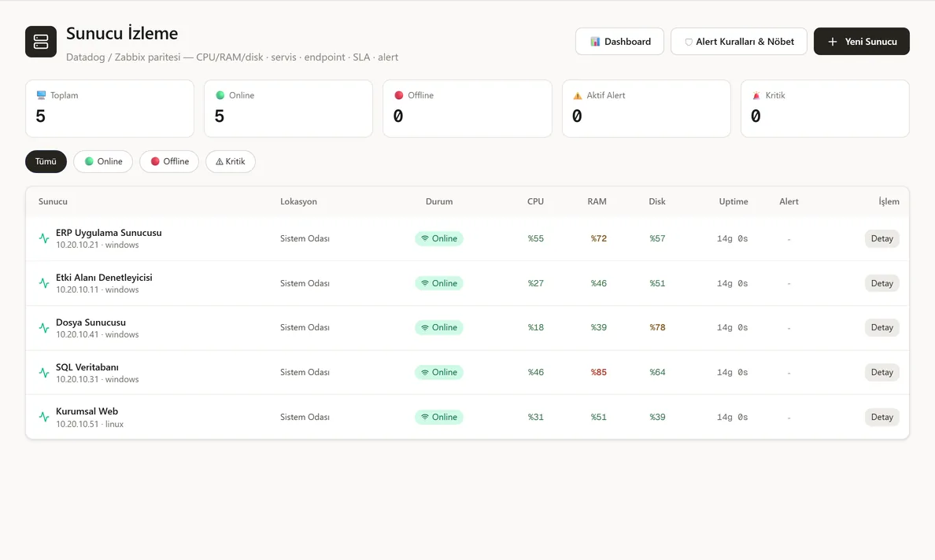Click pulse icon of SQL Veritabanı
The height and width of the screenshot is (560, 935).
[x=44, y=372]
